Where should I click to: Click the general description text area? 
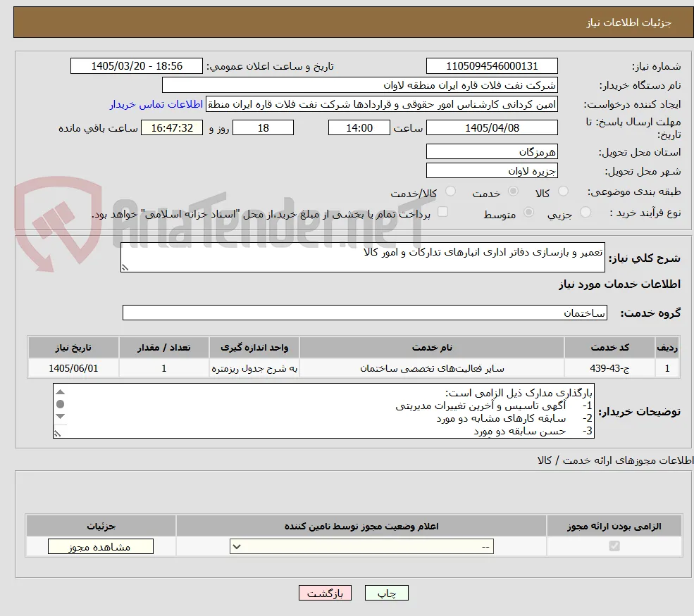click(x=362, y=257)
